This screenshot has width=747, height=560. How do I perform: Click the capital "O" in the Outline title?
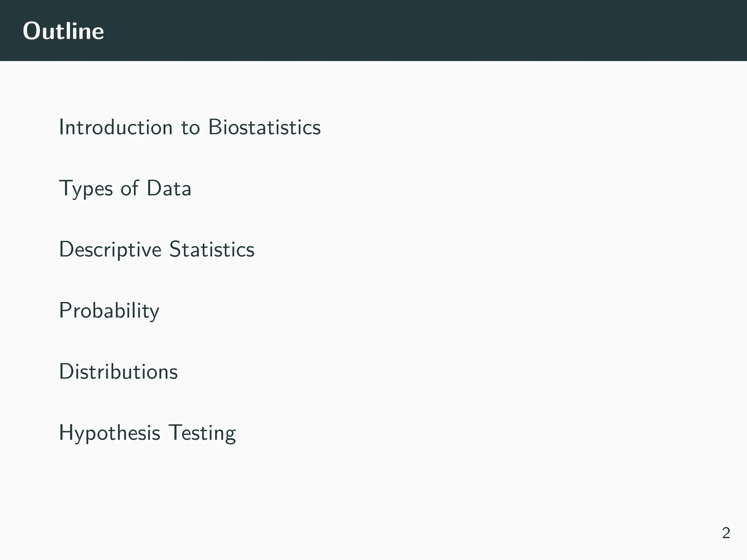pos(31,31)
